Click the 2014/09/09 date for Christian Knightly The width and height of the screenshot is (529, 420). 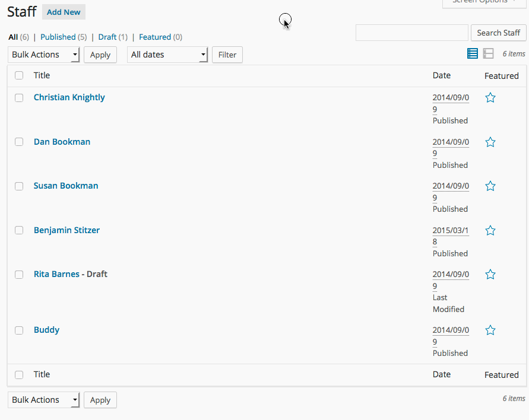[451, 103]
